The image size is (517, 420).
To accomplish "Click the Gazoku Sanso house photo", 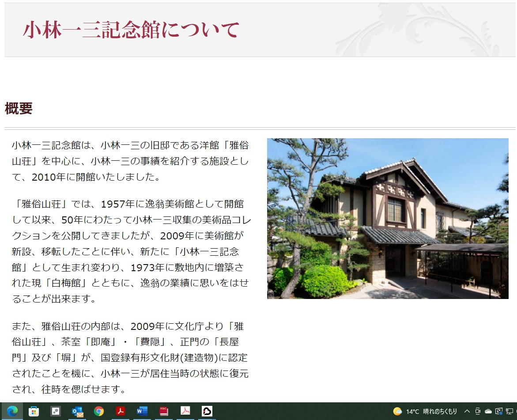I will (388, 219).
